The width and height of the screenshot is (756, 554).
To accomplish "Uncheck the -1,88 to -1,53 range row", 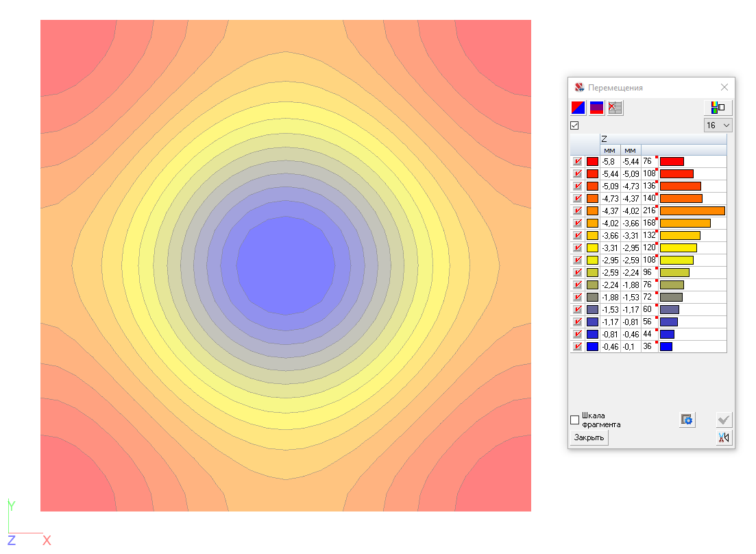I will (577, 297).
